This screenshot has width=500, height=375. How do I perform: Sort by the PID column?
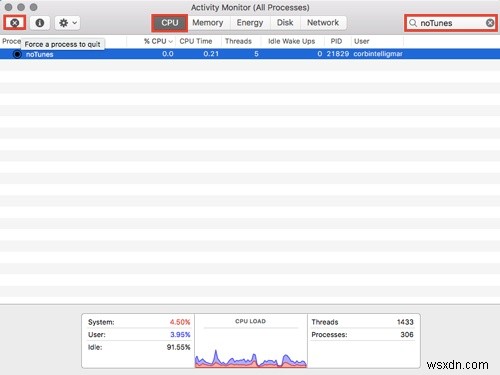336,41
